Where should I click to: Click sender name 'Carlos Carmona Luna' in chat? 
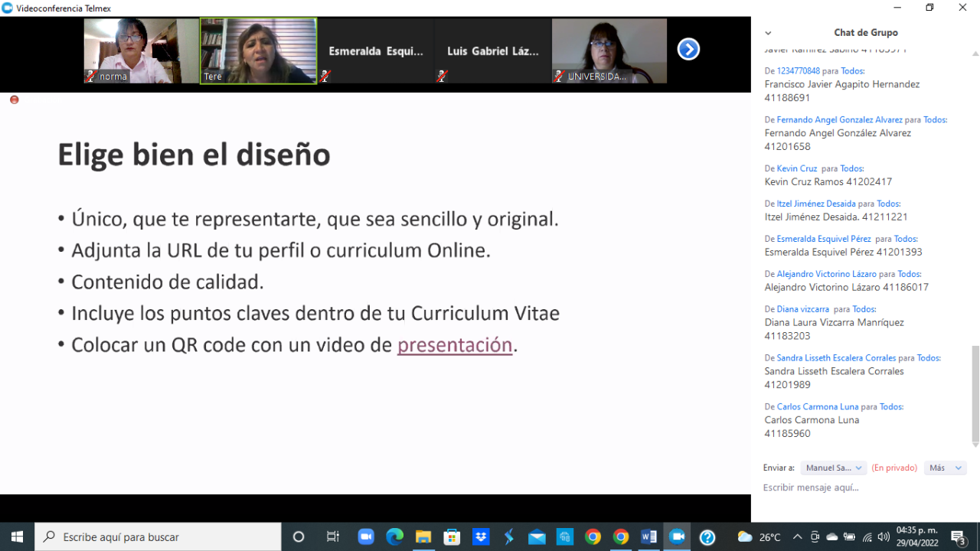point(818,406)
